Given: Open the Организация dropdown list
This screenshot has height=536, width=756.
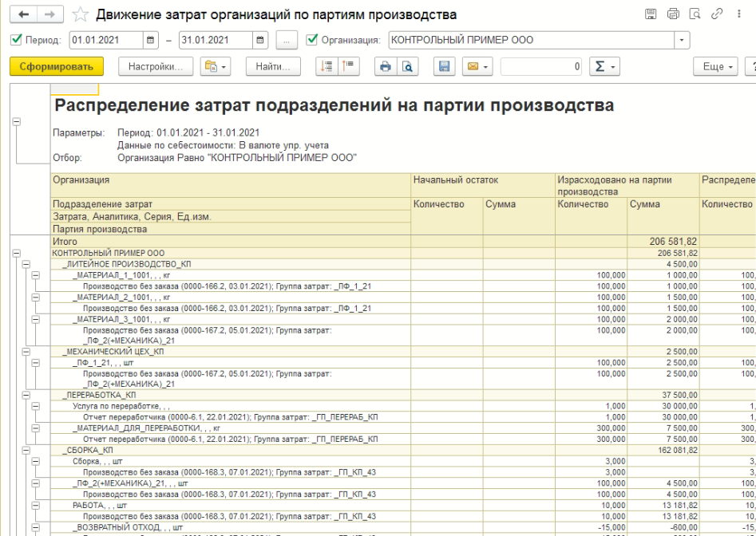Looking at the screenshot, I should 681,40.
